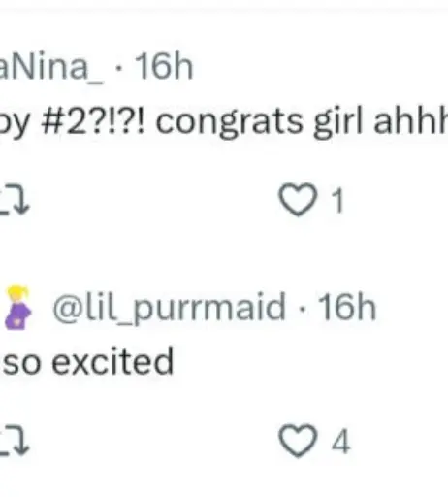Repost the so excited reply

(x=15, y=441)
